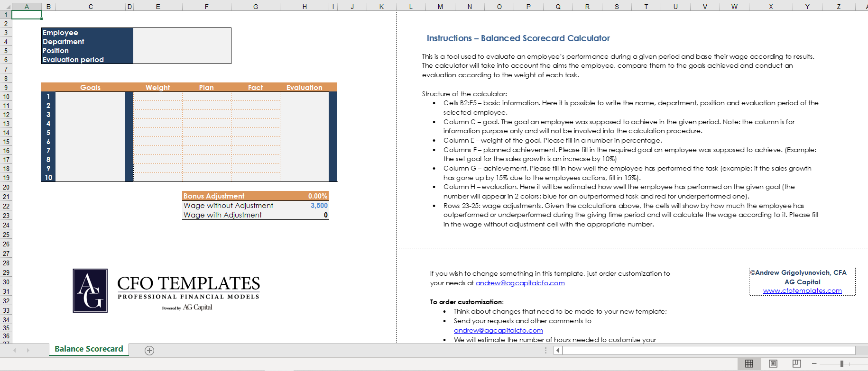Click the 'Structure of the calculator:' text
868x371 pixels.
464,94
